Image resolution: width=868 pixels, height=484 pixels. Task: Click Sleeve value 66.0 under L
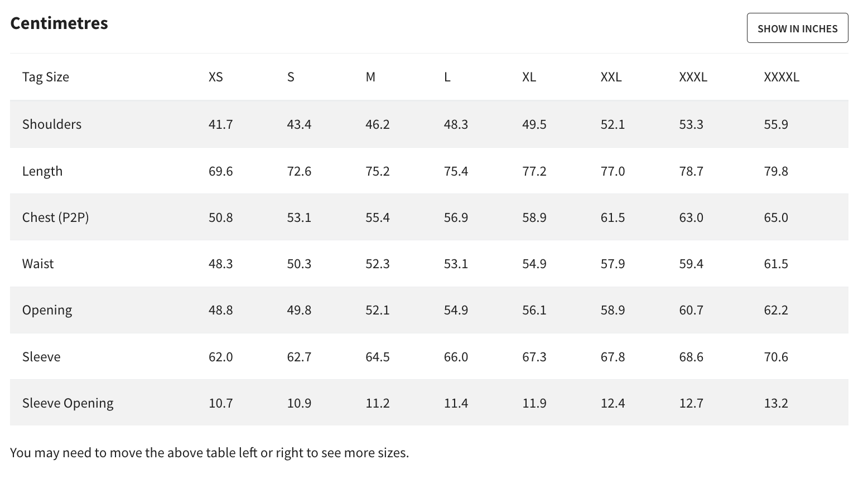click(x=456, y=357)
